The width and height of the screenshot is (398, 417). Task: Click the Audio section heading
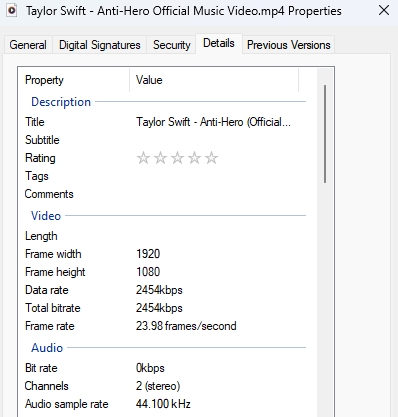(x=47, y=348)
